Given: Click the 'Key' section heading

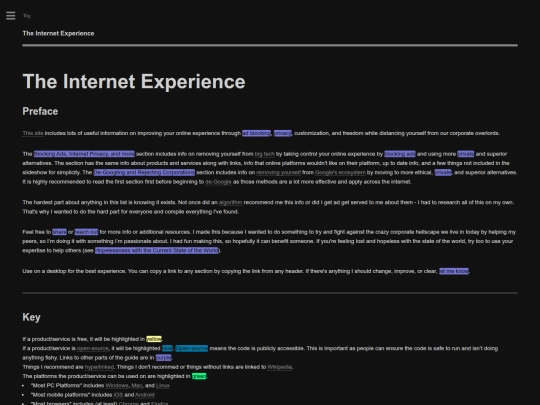Looking at the screenshot, I should point(31,317).
